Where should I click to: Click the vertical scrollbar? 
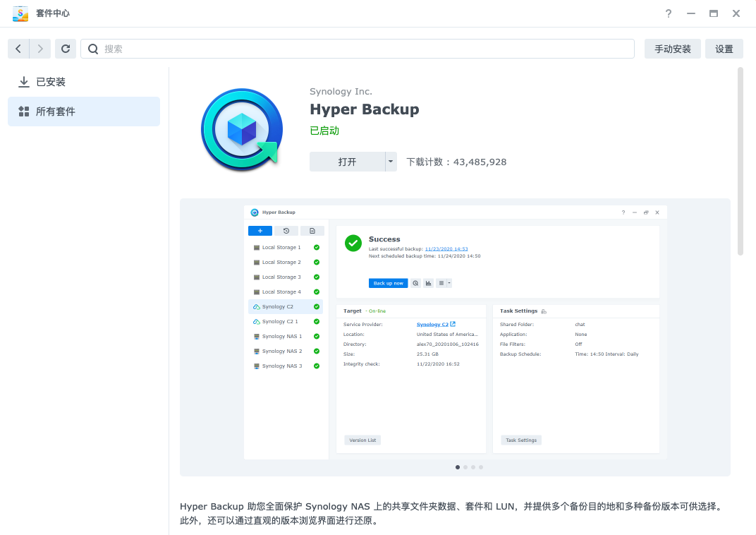[x=740, y=162]
